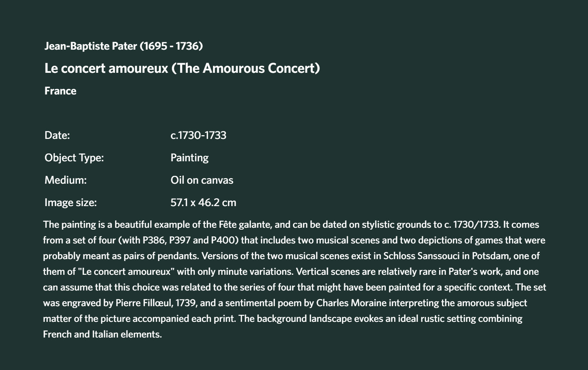
Task: Click the closing words French and Italian elements
Action: coord(102,334)
